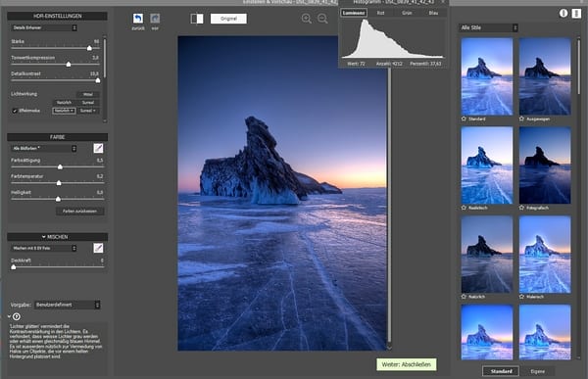The width and height of the screenshot is (588, 379).
Task: Favorite the Fotografisch preset with its star
Action: coord(521,208)
